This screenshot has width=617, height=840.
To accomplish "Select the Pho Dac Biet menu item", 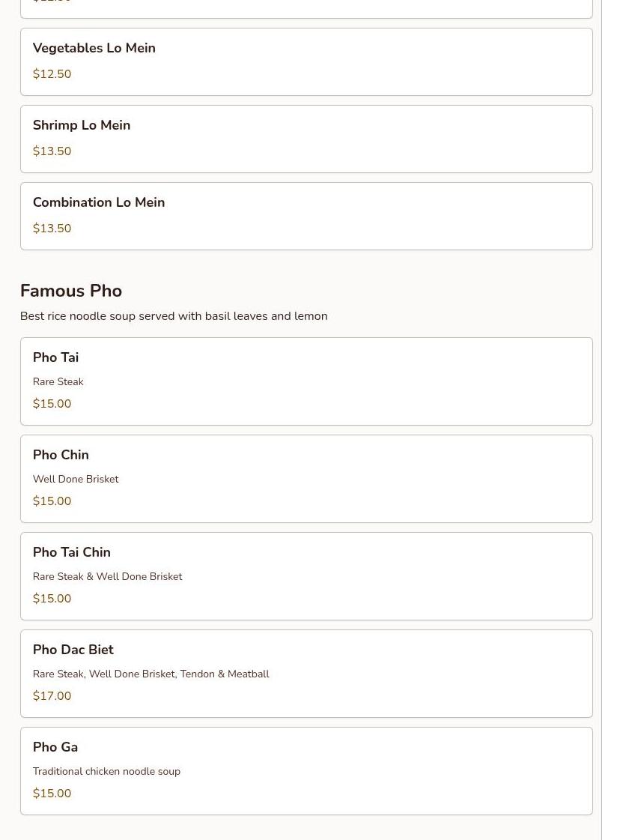I will pos(306,673).
